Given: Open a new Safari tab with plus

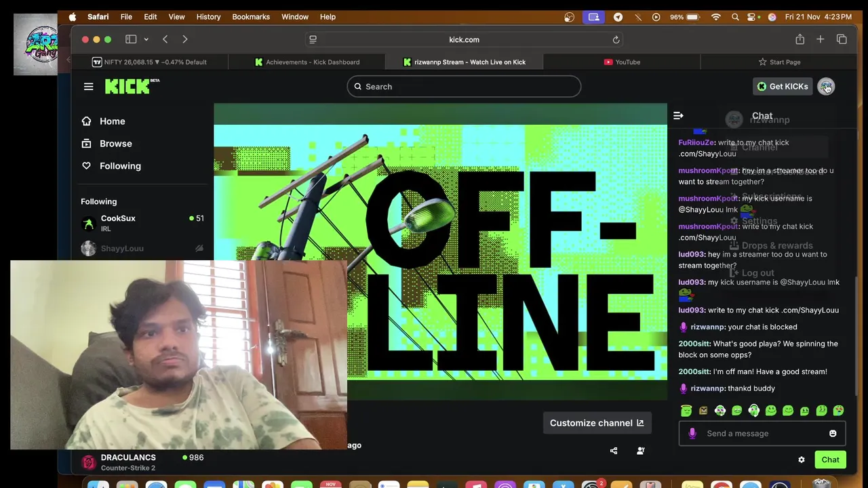Looking at the screenshot, I should pyautogui.click(x=820, y=39).
